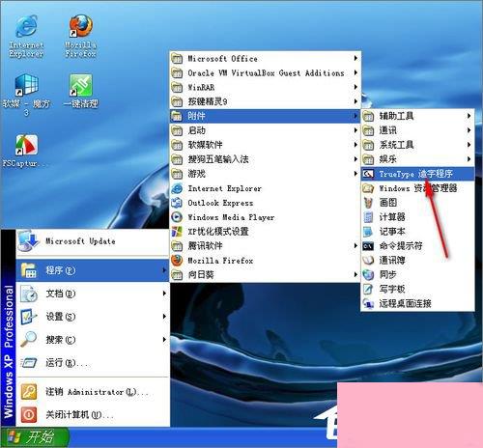The image size is (483, 448).
Task: Expand the 启动 submenu arrow
Action: 355,130
